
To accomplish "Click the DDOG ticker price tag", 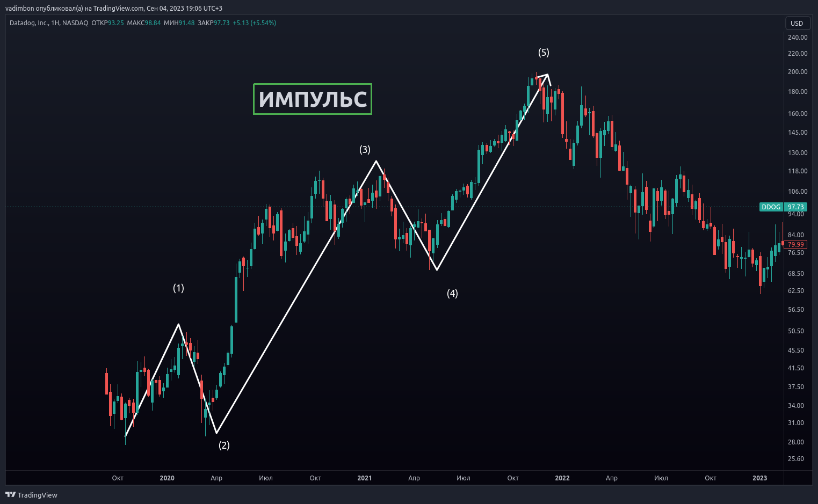I will tap(771, 207).
